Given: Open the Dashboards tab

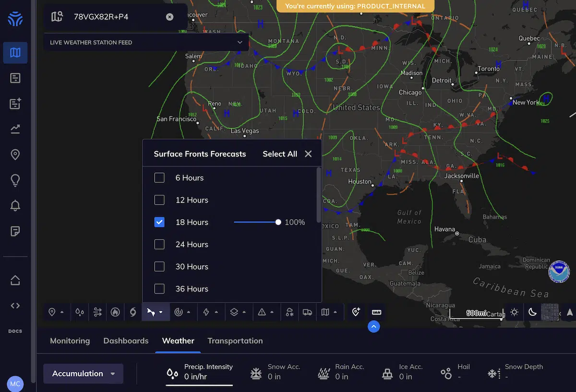Looking at the screenshot, I should (x=126, y=341).
